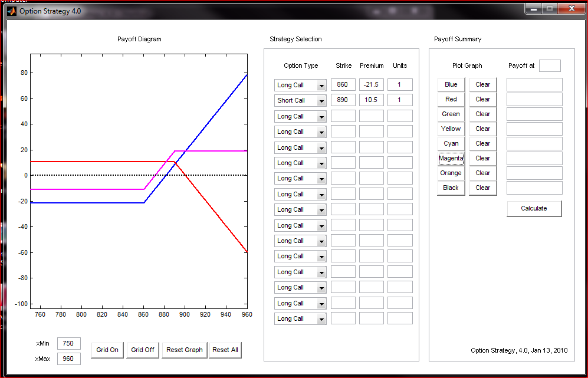
Task: Open the Short Call option type dropdown
Action: tap(300, 100)
